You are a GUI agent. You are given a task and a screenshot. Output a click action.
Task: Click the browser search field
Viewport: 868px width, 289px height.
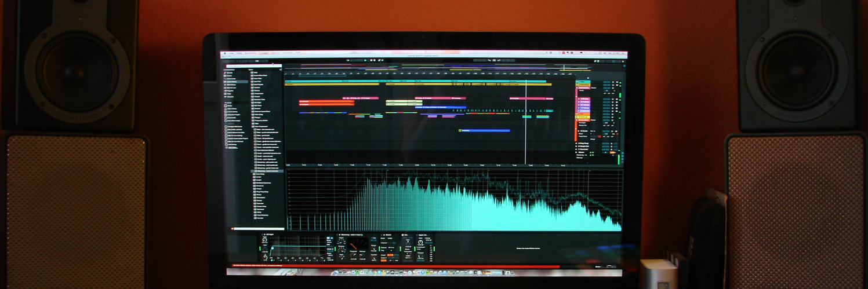(254, 65)
